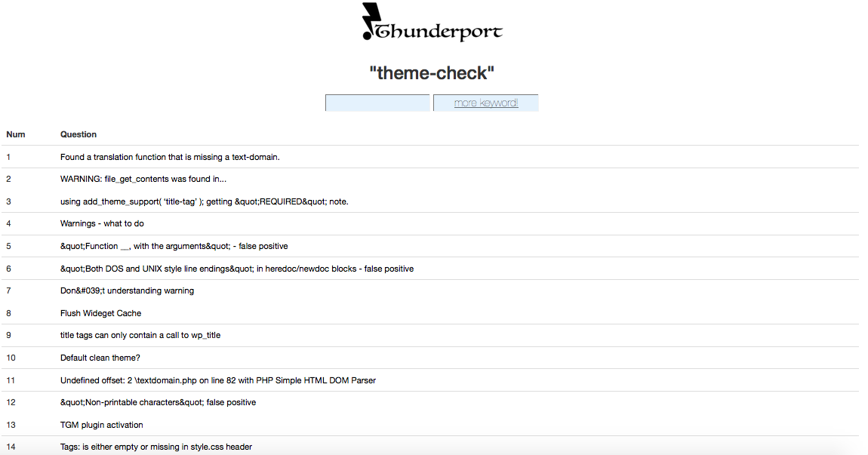
Task: Click row number 5 cell
Action: pos(8,246)
